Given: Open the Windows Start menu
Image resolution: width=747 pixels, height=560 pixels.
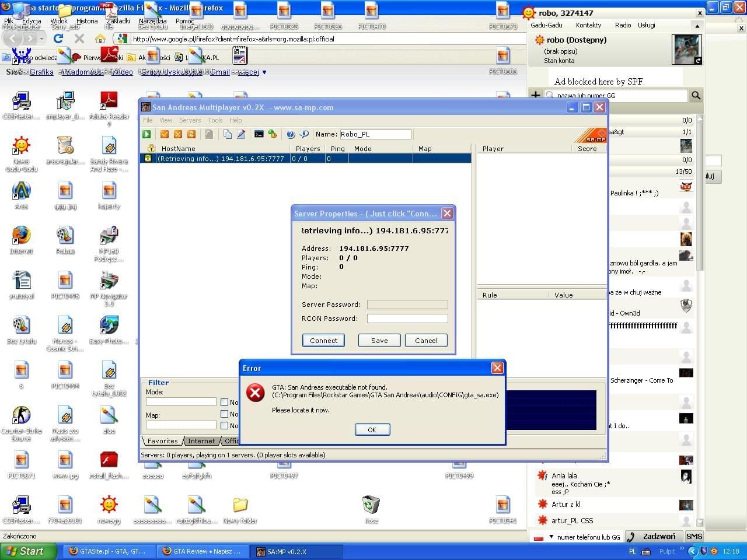Looking at the screenshot, I should 29,551.
